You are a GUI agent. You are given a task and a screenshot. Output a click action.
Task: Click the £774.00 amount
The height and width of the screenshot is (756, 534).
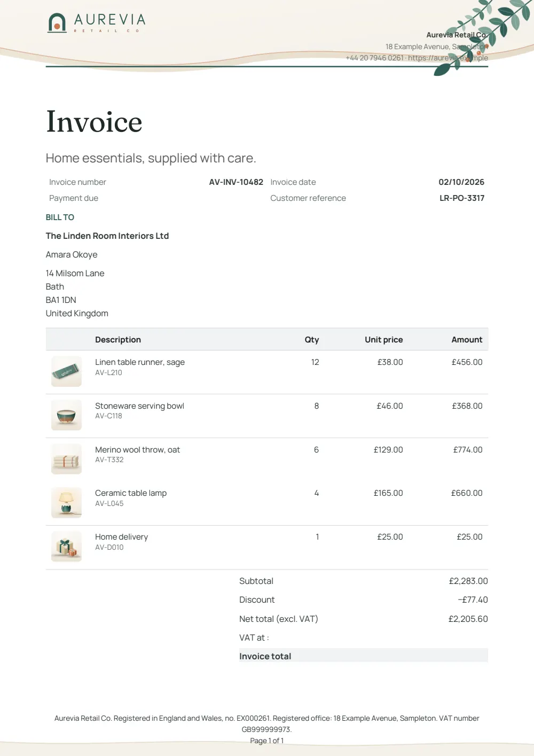468,450
